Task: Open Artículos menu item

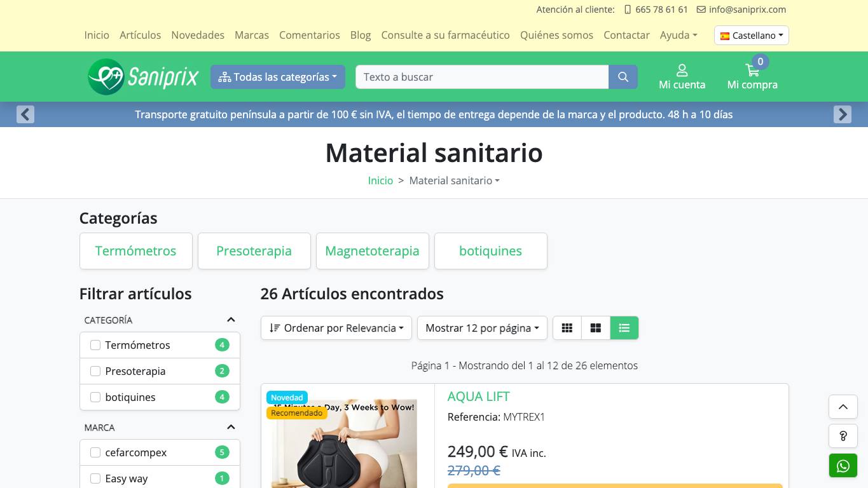Action: pos(141,35)
